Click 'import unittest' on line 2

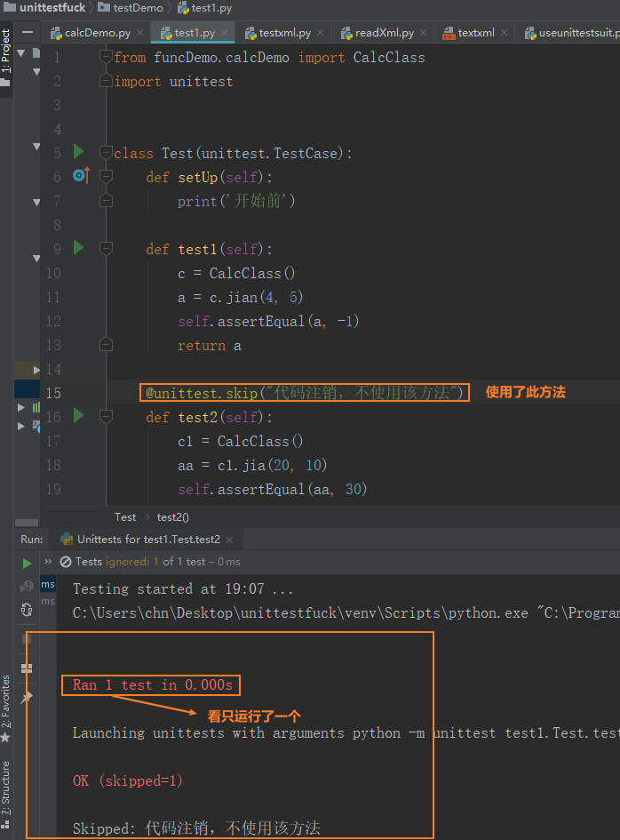pyautogui.click(x=173, y=82)
